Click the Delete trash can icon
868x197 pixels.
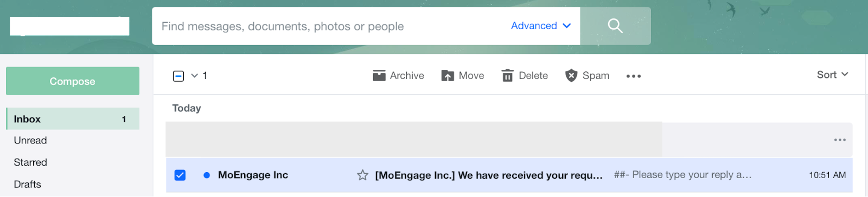[x=507, y=76]
